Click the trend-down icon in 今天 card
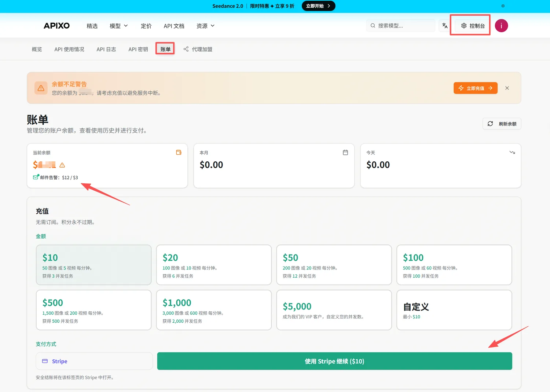 tap(512, 153)
